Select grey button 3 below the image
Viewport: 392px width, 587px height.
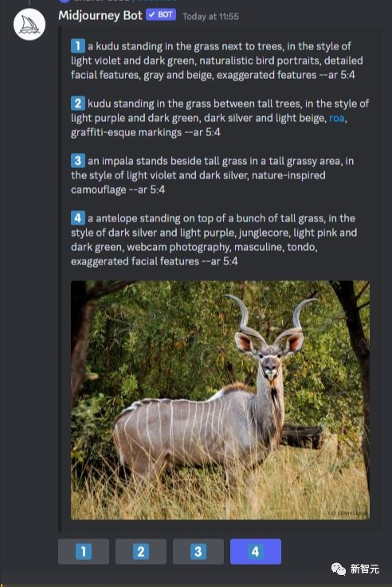[198, 551]
